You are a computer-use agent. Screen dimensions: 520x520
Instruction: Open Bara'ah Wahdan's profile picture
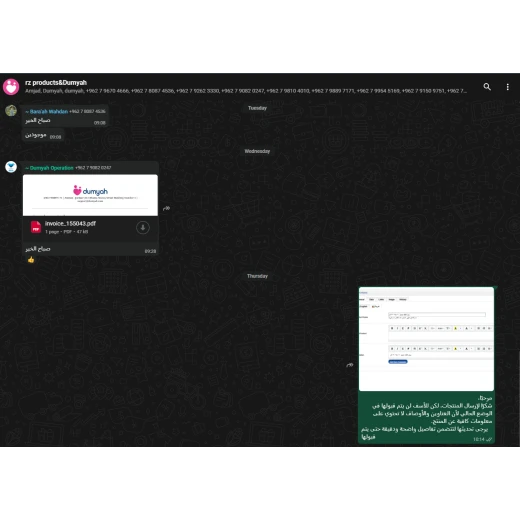(x=11, y=110)
